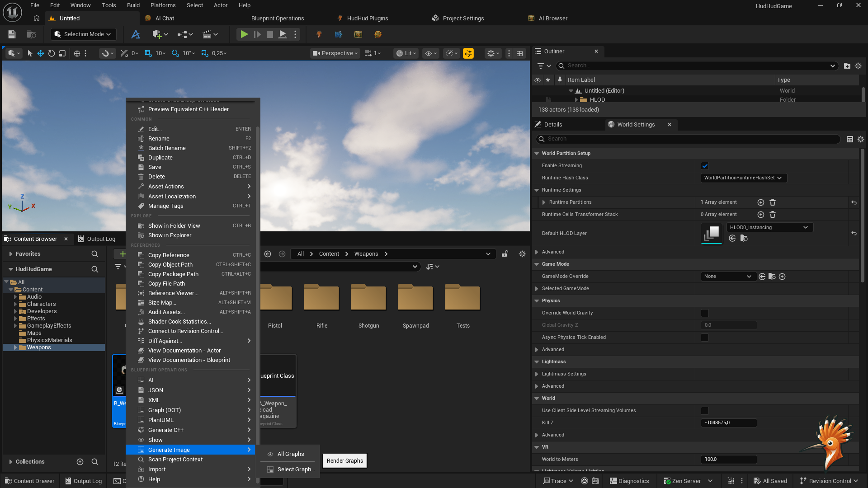
Task: Select the translate gizmo tool in viewport
Action: 41,53
